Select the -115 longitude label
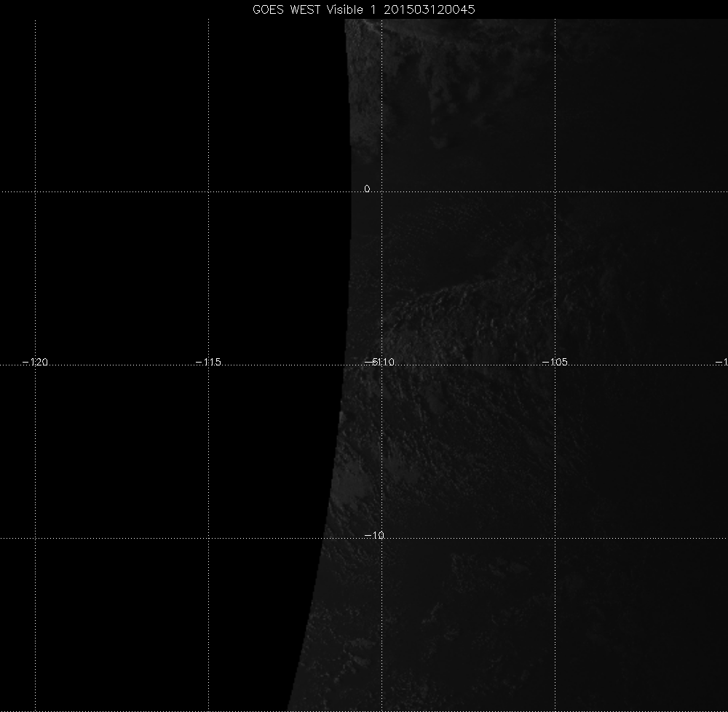The height and width of the screenshot is (712, 728). pos(208,362)
